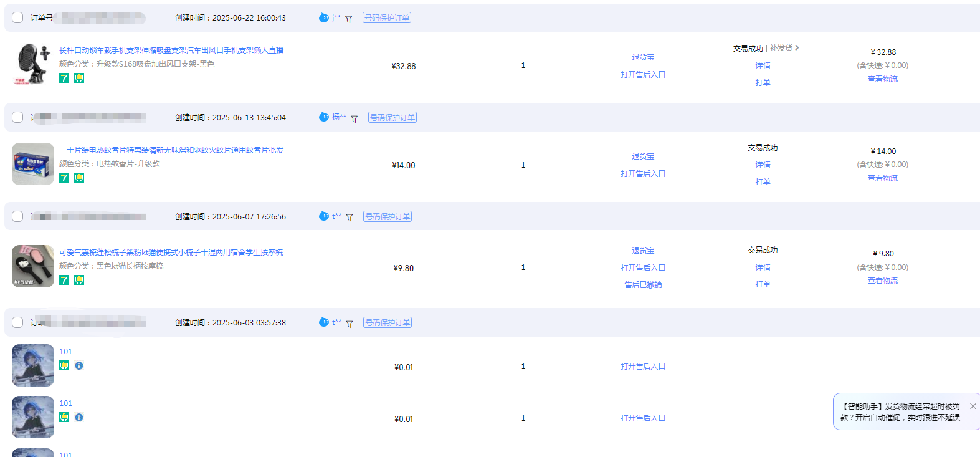The width and height of the screenshot is (980, 457).
Task: Click the blue info icon on the first 101 item
Action: [79, 365]
